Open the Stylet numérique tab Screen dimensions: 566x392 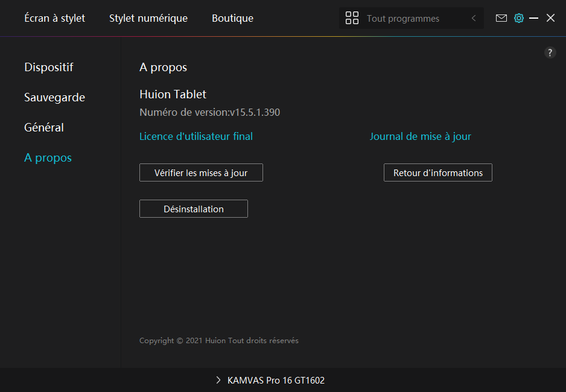coord(148,18)
